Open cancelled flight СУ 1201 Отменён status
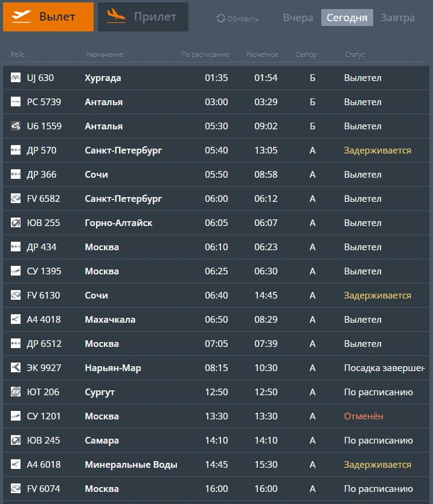Viewport: 433px width, 504px height. [364, 416]
